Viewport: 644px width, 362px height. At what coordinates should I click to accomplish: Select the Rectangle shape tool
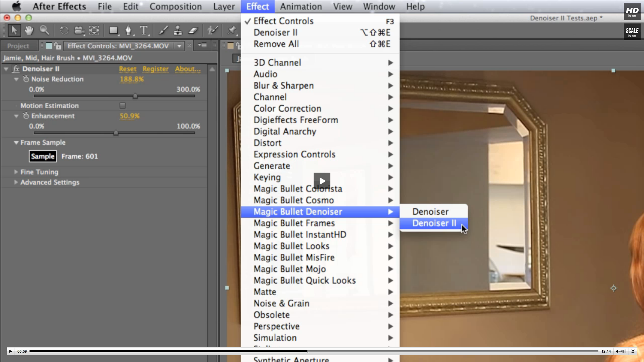pos(114,31)
